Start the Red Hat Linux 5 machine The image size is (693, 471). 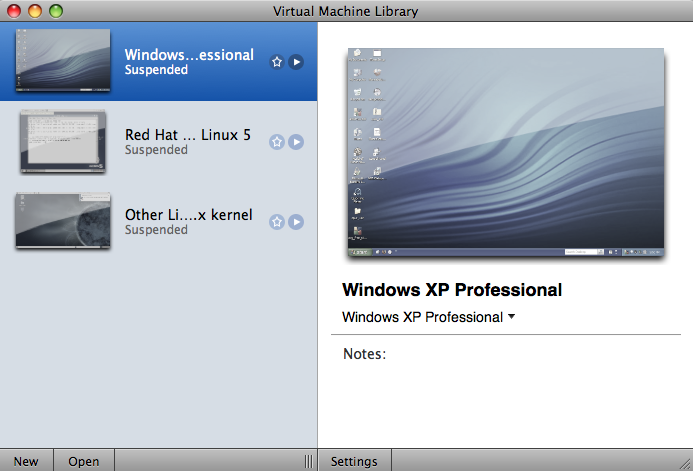(296, 142)
